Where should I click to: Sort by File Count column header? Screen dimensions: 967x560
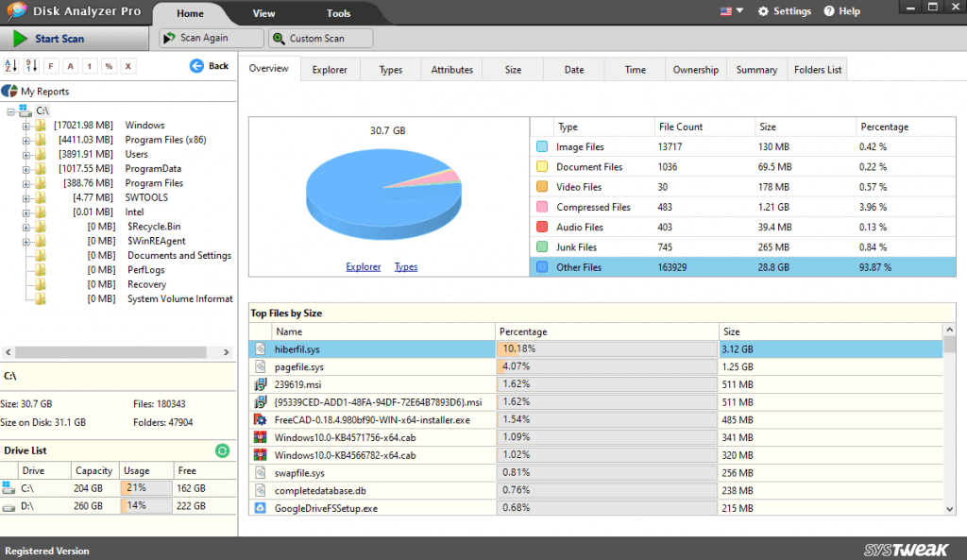[x=704, y=127]
